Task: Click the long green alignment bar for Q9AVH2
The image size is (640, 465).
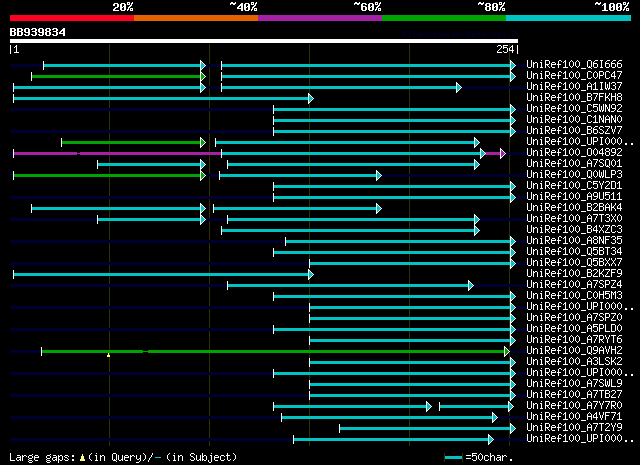Action: (x=276, y=352)
